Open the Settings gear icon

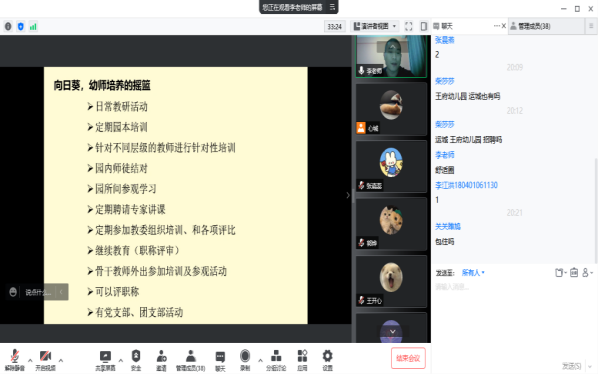[x=327, y=360]
